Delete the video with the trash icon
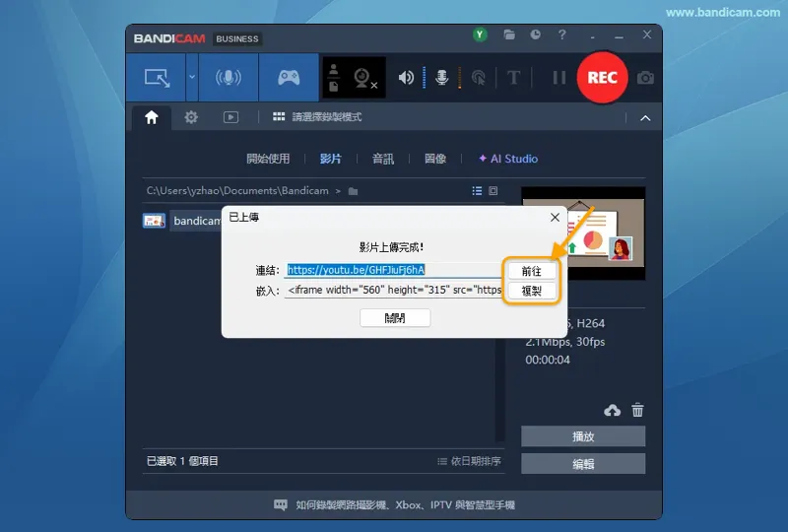Screen dimensions: 788x532 637,410
